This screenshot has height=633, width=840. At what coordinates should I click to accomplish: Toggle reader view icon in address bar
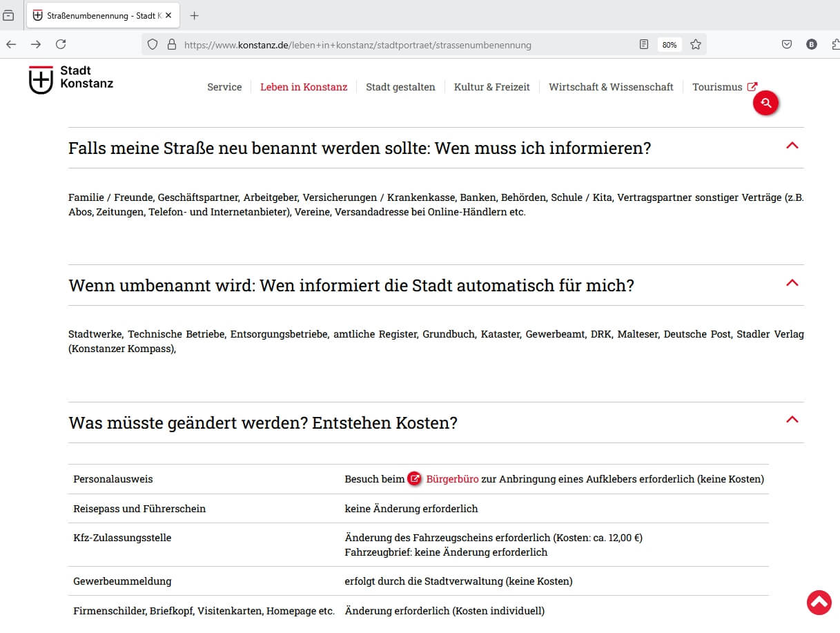[644, 44]
